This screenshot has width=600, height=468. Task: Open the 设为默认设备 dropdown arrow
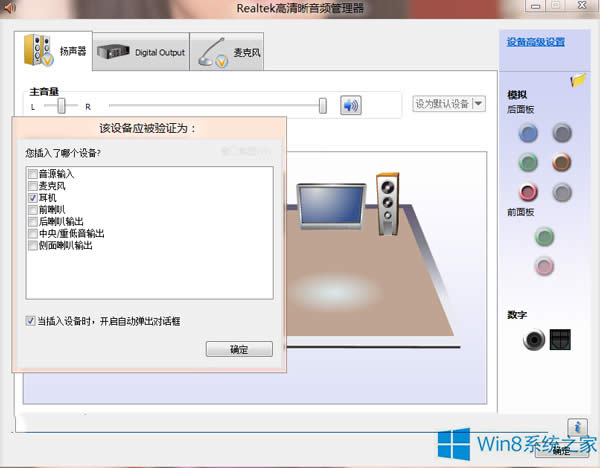coord(479,104)
